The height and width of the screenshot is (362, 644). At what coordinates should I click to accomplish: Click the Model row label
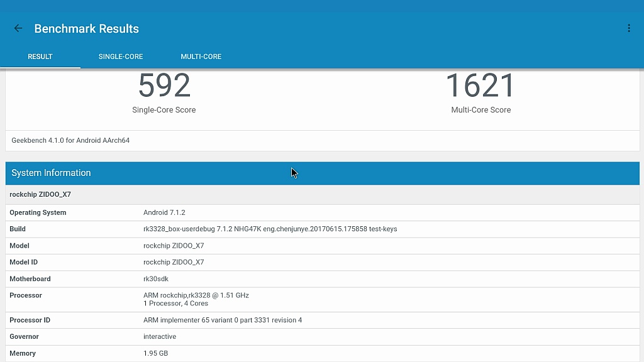click(x=19, y=246)
